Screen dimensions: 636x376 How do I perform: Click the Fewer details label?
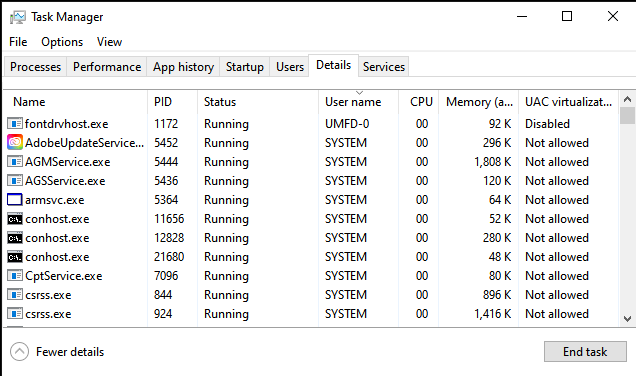[70, 352]
